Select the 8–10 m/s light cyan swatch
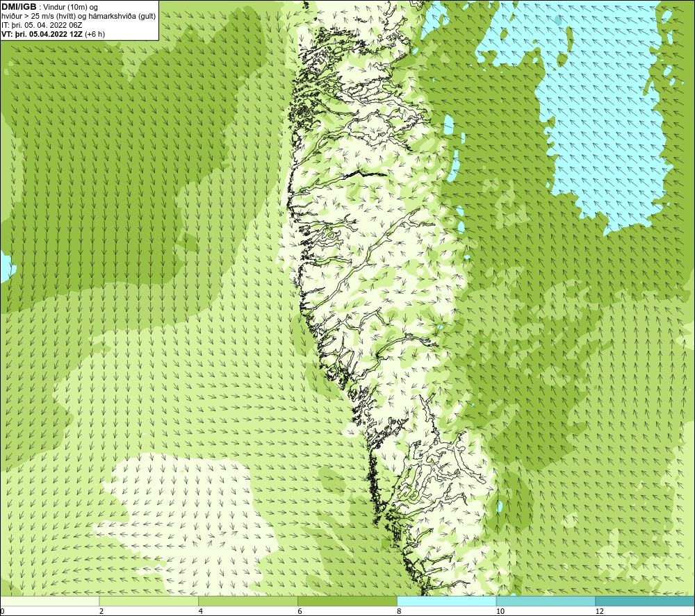Viewport: 695px width, 616px height. tap(447, 601)
